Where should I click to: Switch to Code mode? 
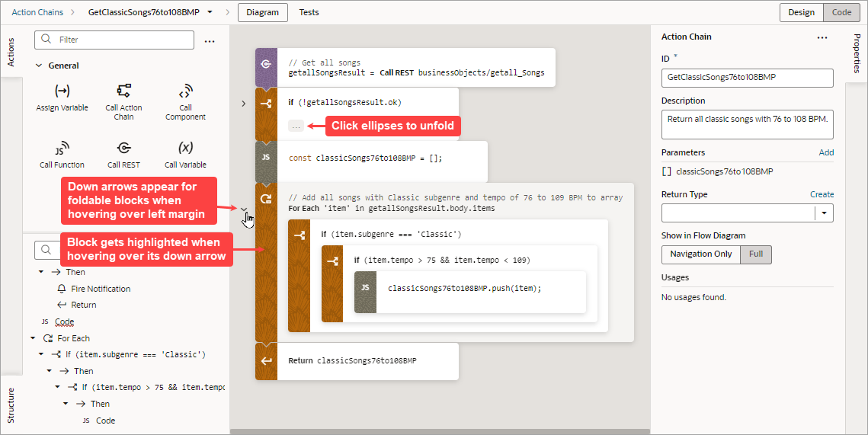click(x=841, y=12)
